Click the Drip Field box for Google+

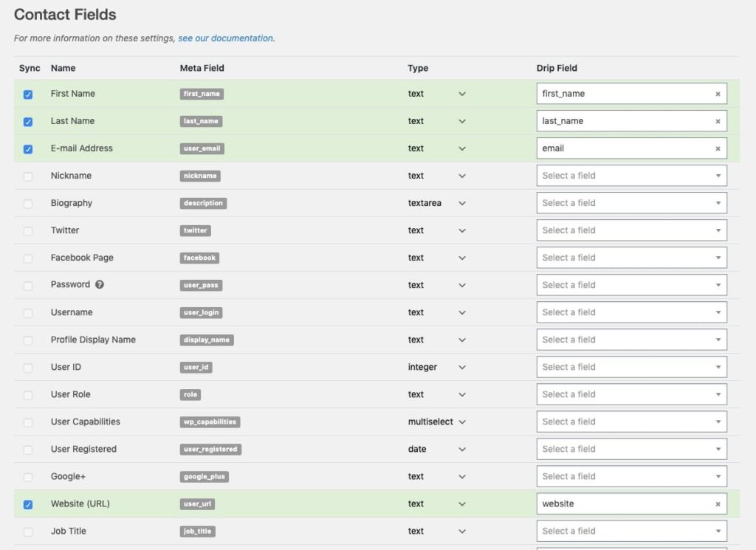(x=632, y=476)
